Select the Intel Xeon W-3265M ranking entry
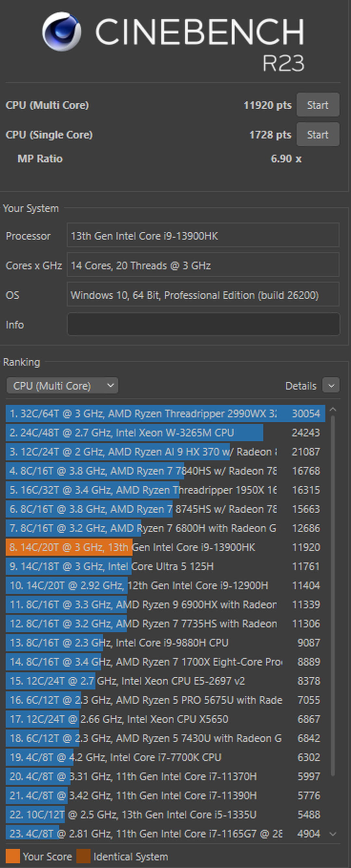 (x=165, y=433)
